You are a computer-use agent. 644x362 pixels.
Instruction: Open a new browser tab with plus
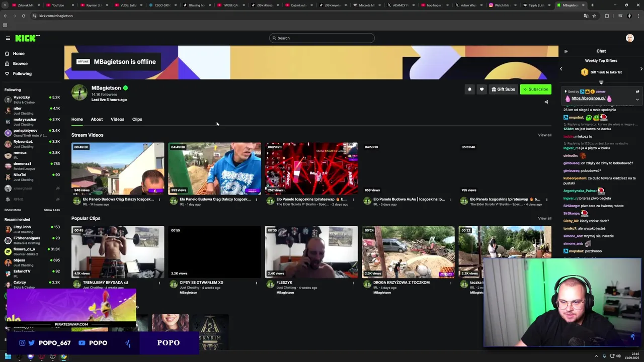(592, 5)
